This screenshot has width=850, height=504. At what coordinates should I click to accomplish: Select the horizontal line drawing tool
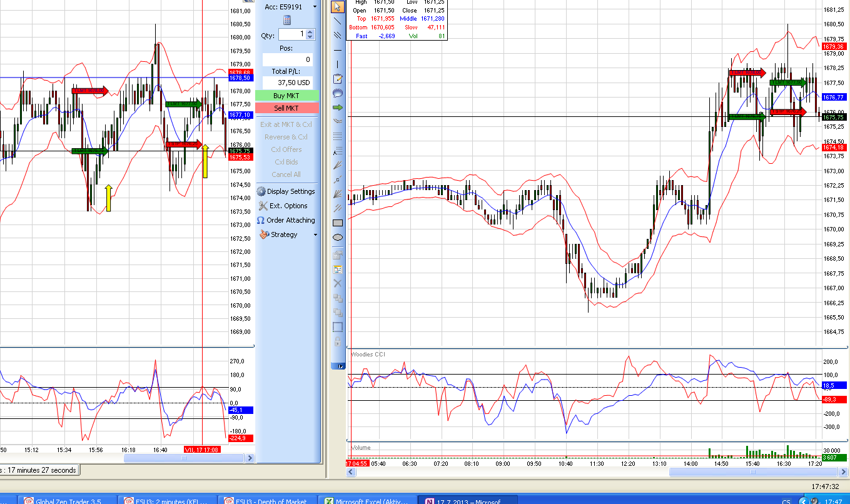[337, 50]
